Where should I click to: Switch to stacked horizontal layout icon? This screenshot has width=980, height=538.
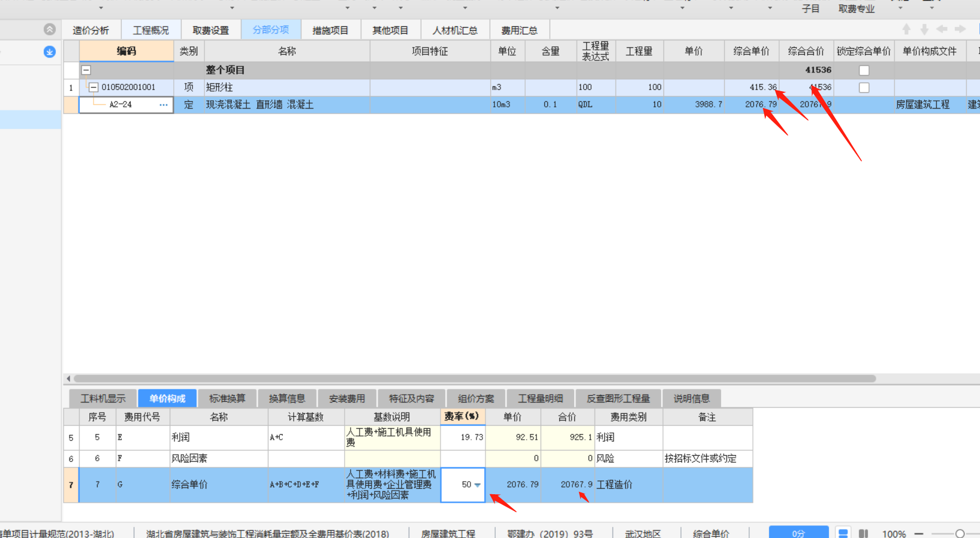coord(843,533)
